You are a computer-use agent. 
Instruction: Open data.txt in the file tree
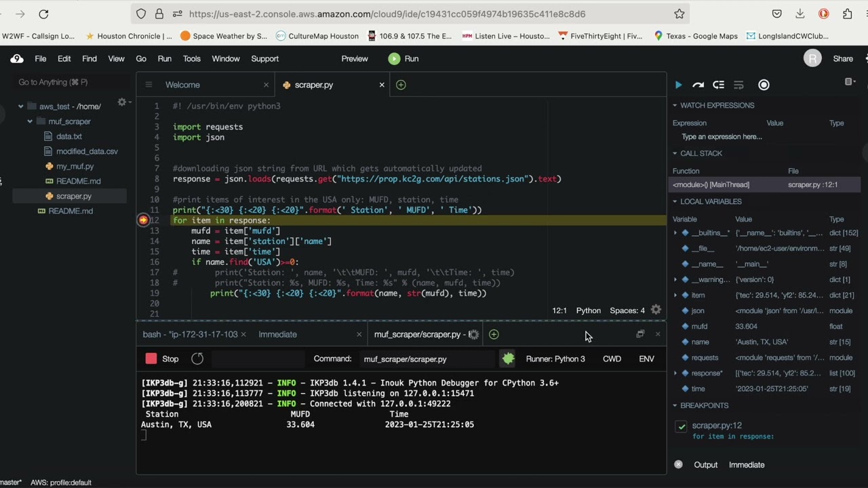click(68, 136)
